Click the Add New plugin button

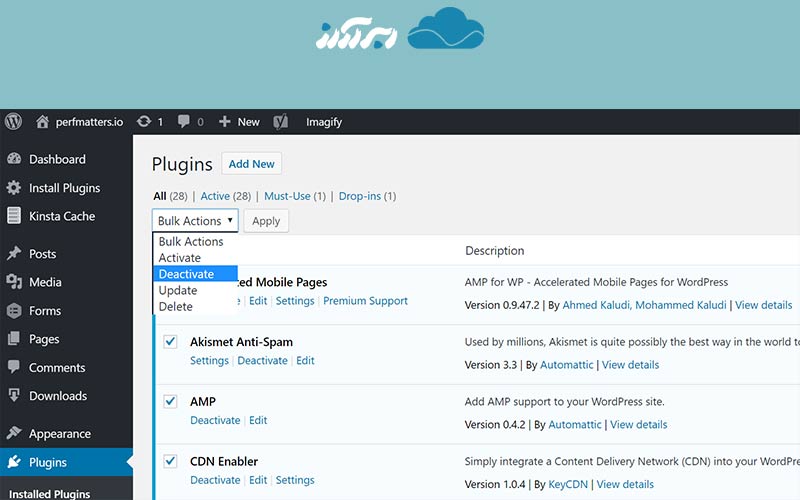251,164
